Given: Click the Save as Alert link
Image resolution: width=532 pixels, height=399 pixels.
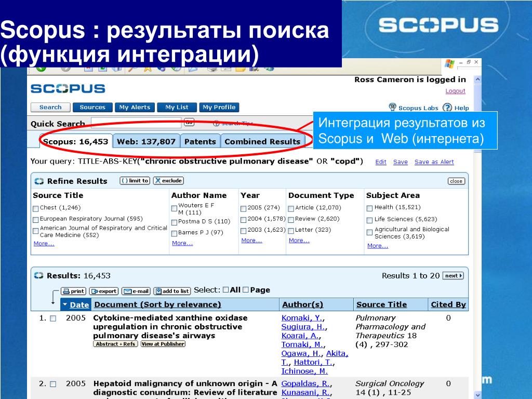Looking at the screenshot, I should [434, 162].
